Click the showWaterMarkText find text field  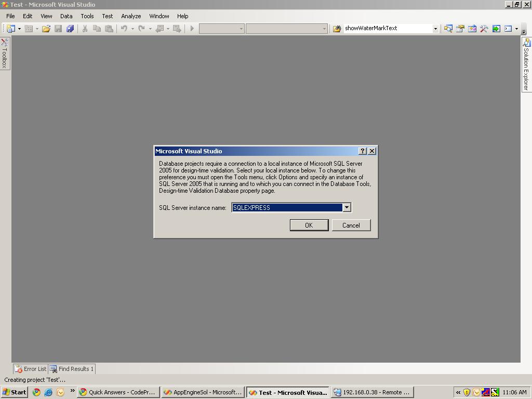click(x=388, y=29)
